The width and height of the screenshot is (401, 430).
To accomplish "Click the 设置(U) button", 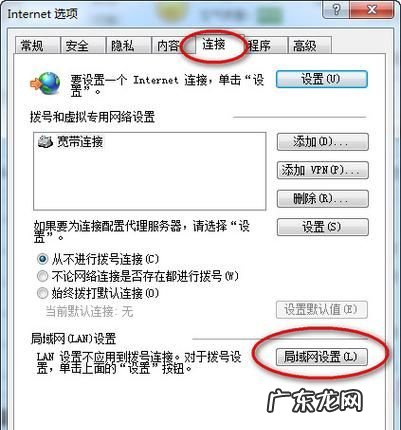I will pos(322,79).
